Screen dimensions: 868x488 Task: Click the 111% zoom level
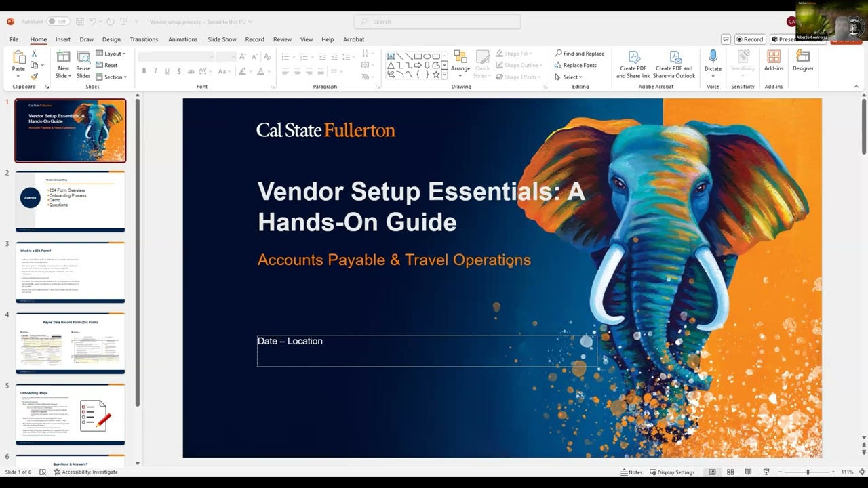pyautogui.click(x=847, y=472)
